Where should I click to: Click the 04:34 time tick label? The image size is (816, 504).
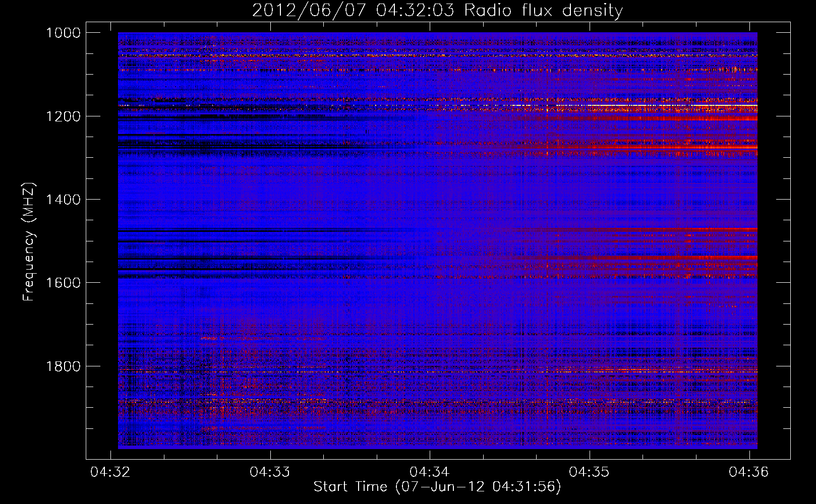pos(430,472)
